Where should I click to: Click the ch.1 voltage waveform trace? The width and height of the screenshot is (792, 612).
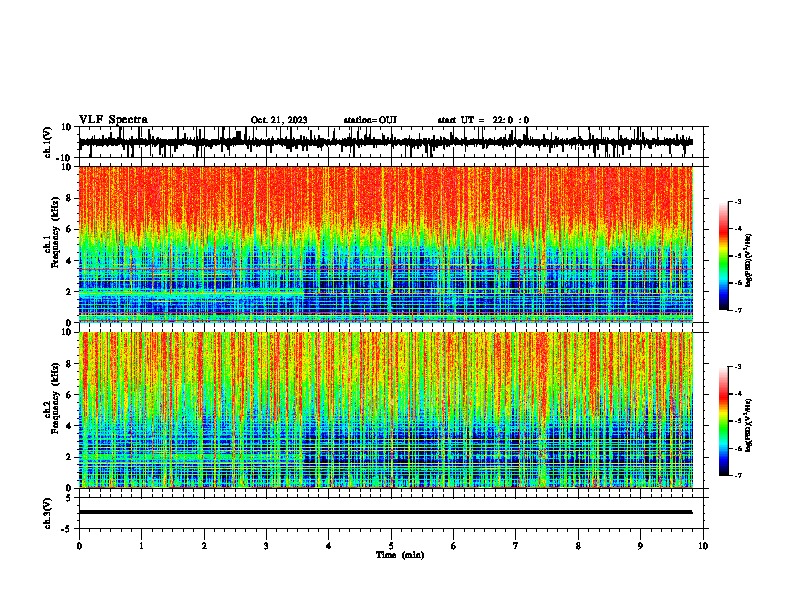coord(385,142)
